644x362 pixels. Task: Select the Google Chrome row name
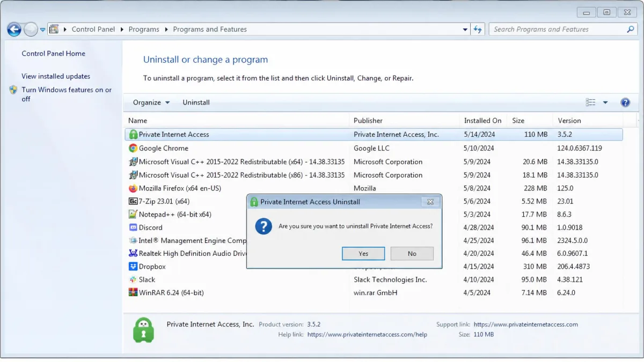click(x=164, y=148)
